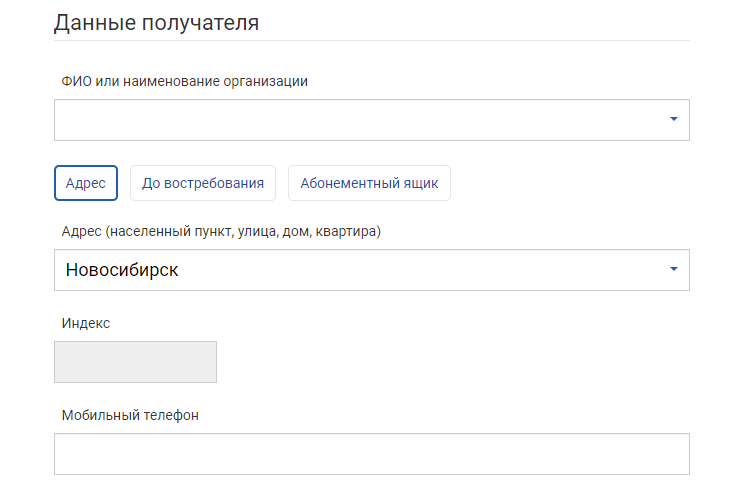Click the grayed-out Индекс field
This screenshot has height=498, width=740.
click(135, 362)
